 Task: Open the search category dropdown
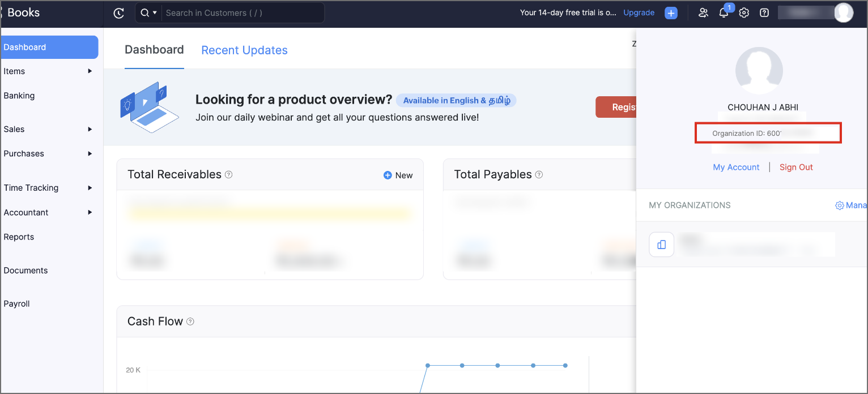point(148,13)
